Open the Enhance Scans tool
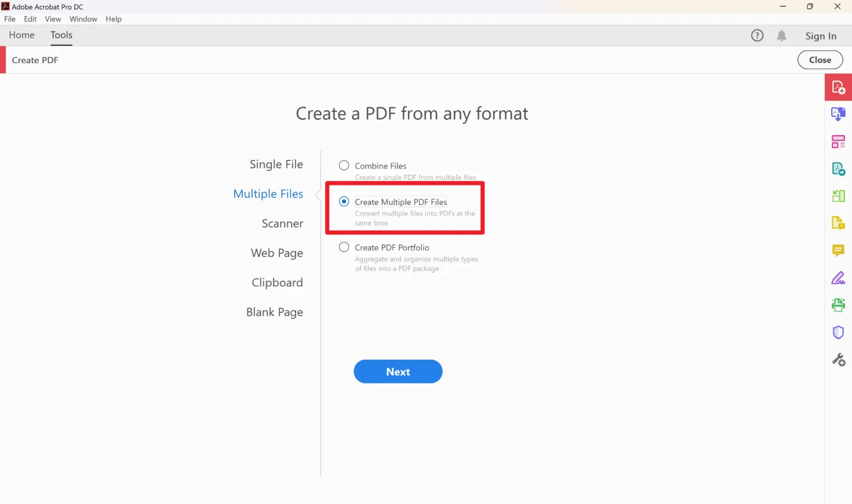Screen dimensions: 852x504 tap(838, 304)
